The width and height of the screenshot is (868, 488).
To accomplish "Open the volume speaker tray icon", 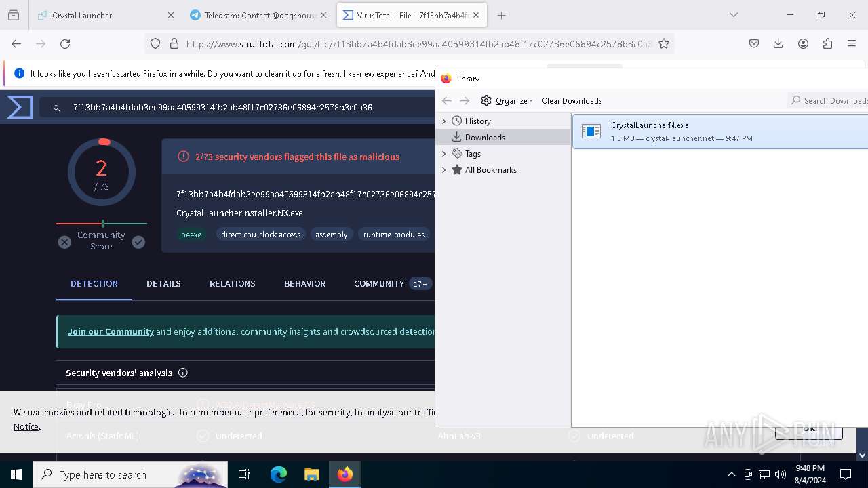I will 781,474.
